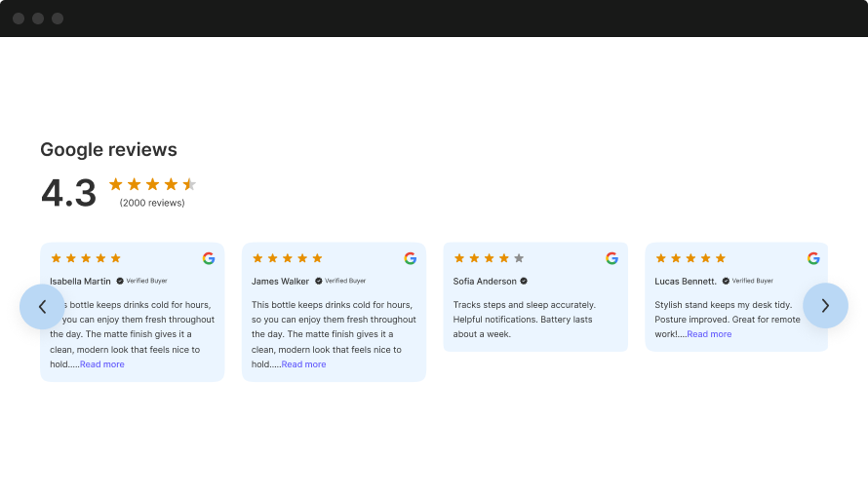Click verified checkmark beside Sofia Anderson
The image size is (868, 496).
[524, 281]
